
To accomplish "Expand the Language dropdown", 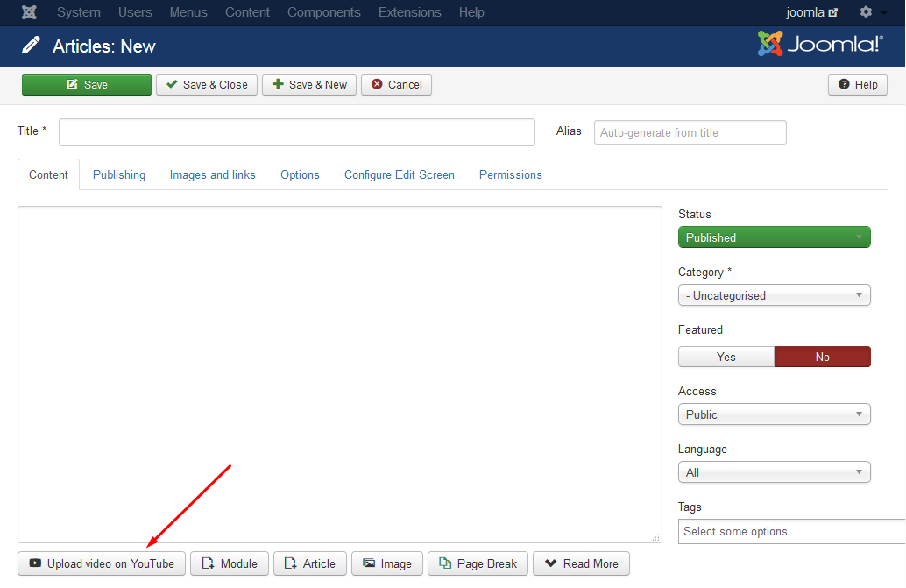I will pyautogui.click(x=774, y=472).
